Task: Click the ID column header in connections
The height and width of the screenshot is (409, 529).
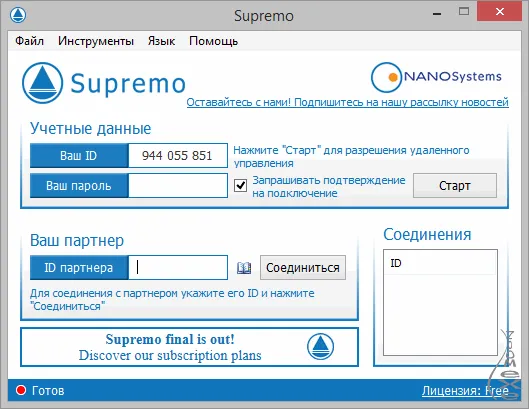Action: [440, 263]
